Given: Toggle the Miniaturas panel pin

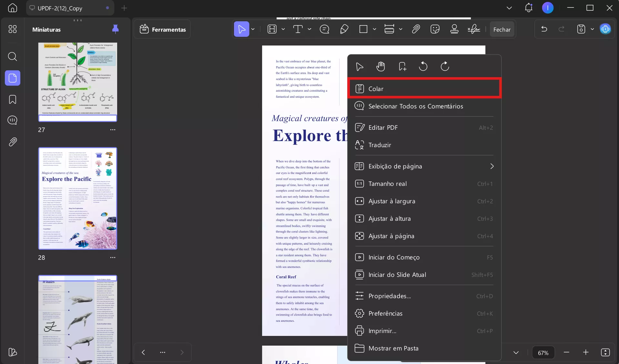Looking at the screenshot, I should point(116,29).
